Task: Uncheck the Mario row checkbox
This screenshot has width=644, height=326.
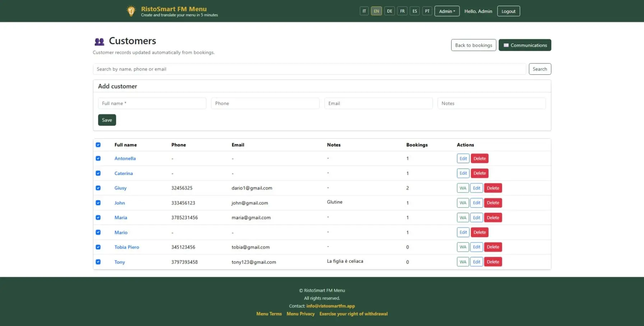Action: pos(98,232)
